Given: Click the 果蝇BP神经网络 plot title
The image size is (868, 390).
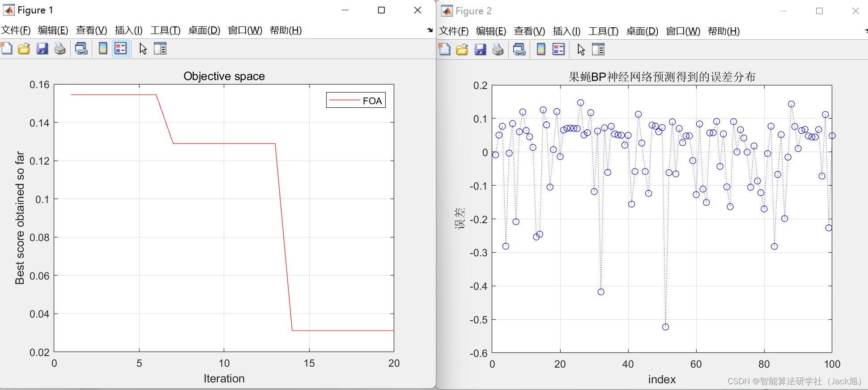Looking at the screenshot, I should click(x=662, y=77).
